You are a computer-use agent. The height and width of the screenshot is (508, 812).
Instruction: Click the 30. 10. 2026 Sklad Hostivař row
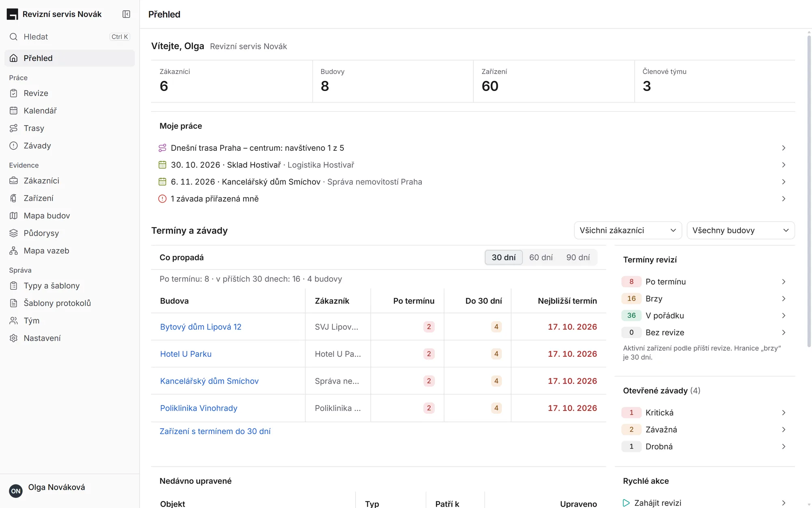point(473,165)
